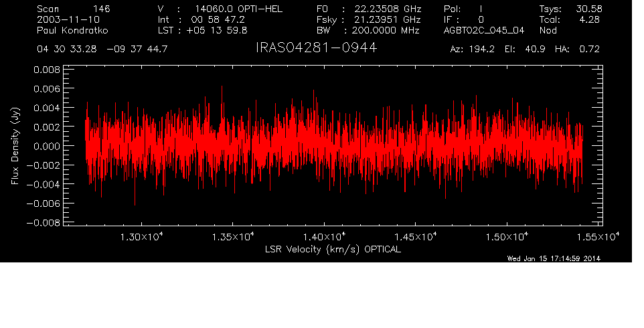The width and height of the screenshot is (644, 328).
Task: Click x-axis tick label 1.40×10⁴
Action: (x=324, y=237)
